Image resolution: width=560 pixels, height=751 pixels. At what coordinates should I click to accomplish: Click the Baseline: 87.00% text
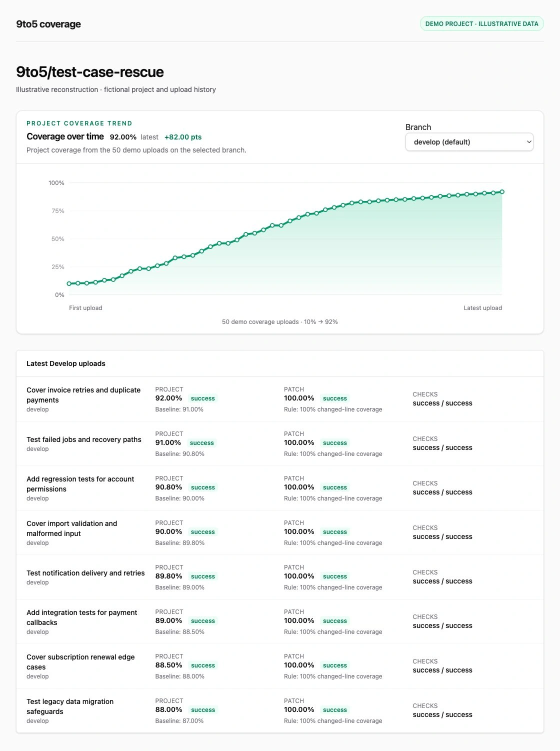click(179, 721)
